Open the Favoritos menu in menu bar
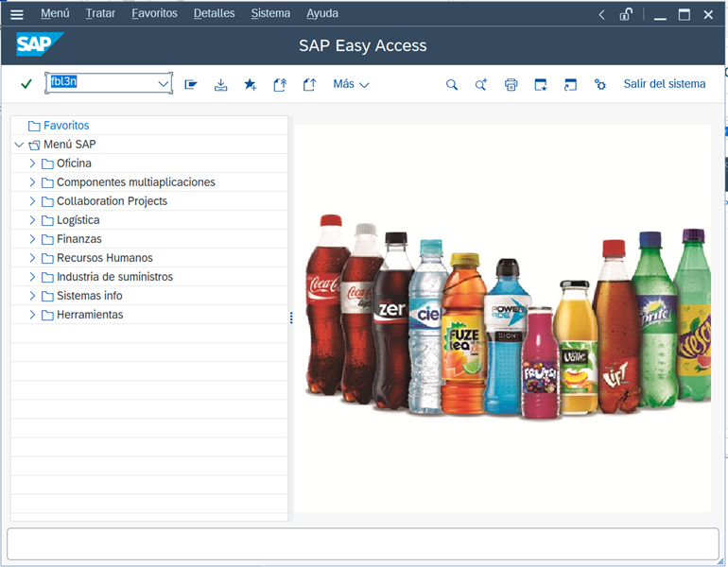This screenshot has width=728, height=567. pos(154,14)
